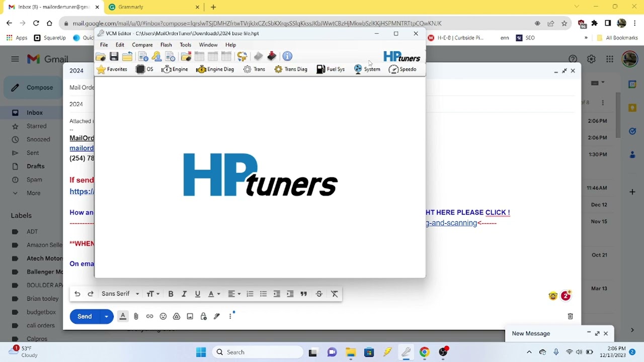Open the Favorites star section
Viewport: 644px width, 362px height.
point(112,69)
